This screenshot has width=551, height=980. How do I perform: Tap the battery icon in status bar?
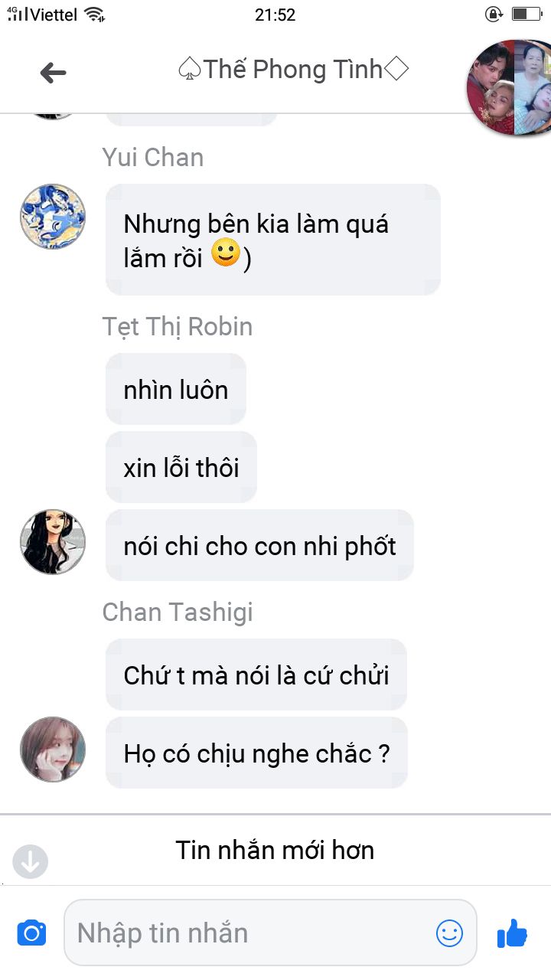[526, 14]
